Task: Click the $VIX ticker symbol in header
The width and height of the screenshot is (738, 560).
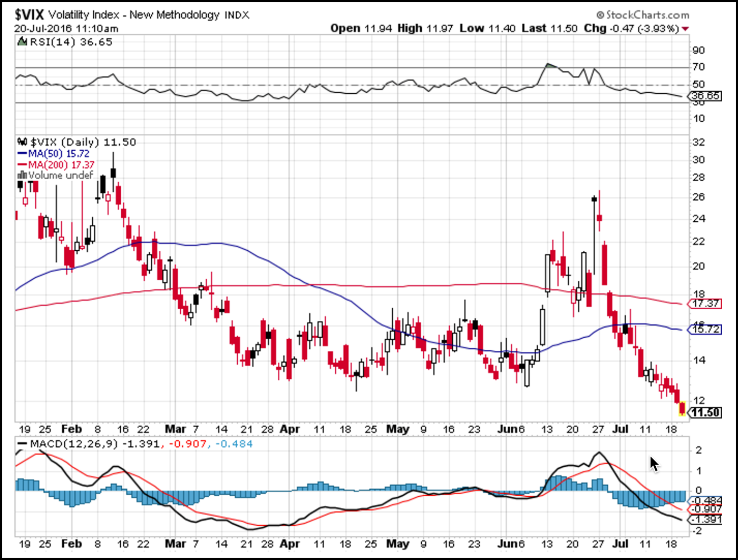Action: 31,14
